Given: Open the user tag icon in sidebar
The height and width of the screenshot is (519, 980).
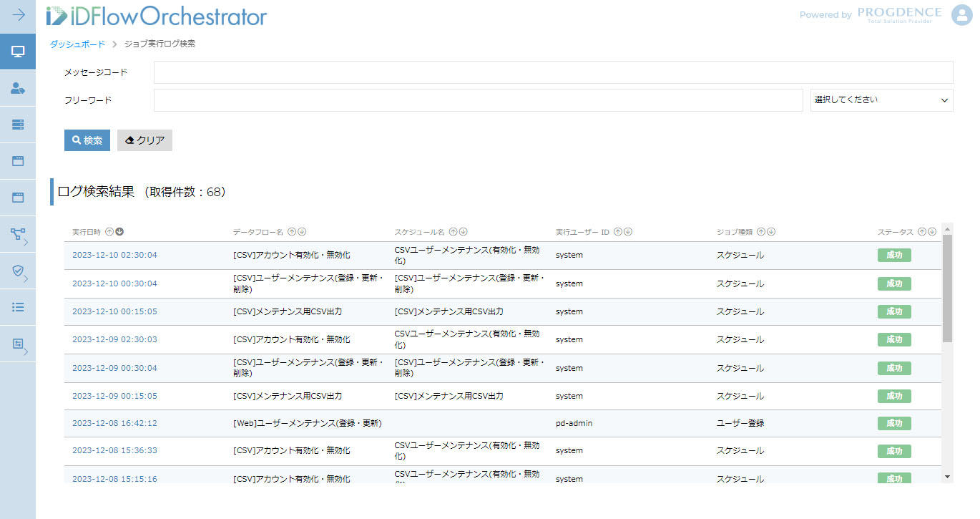Looking at the screenshot, I should (18, 88).
